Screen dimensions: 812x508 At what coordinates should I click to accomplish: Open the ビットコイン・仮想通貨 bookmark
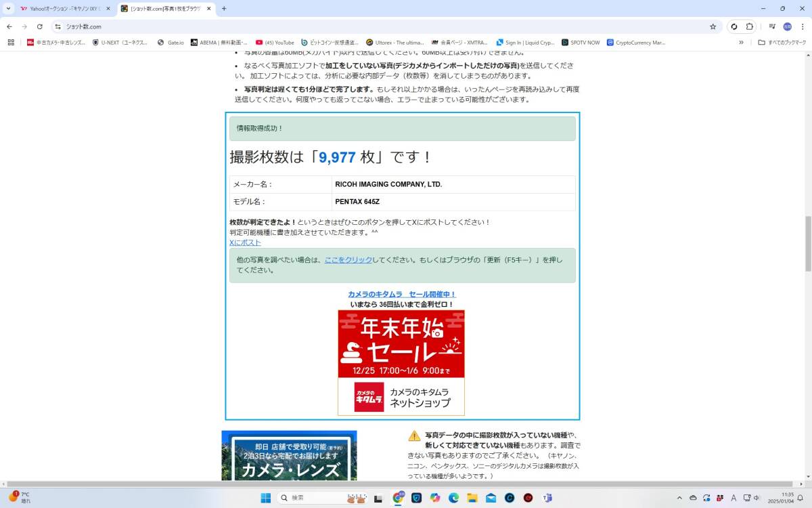pos(330,42)
